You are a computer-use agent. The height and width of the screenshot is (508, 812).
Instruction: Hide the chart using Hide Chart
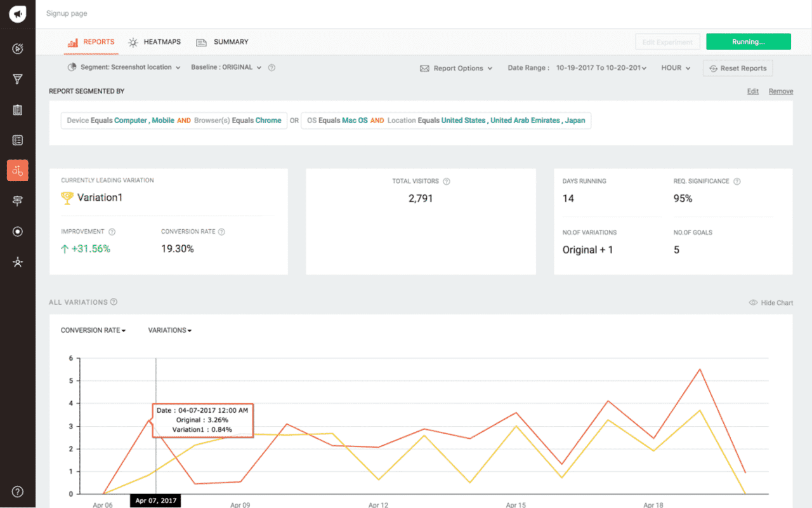point(771,303)
